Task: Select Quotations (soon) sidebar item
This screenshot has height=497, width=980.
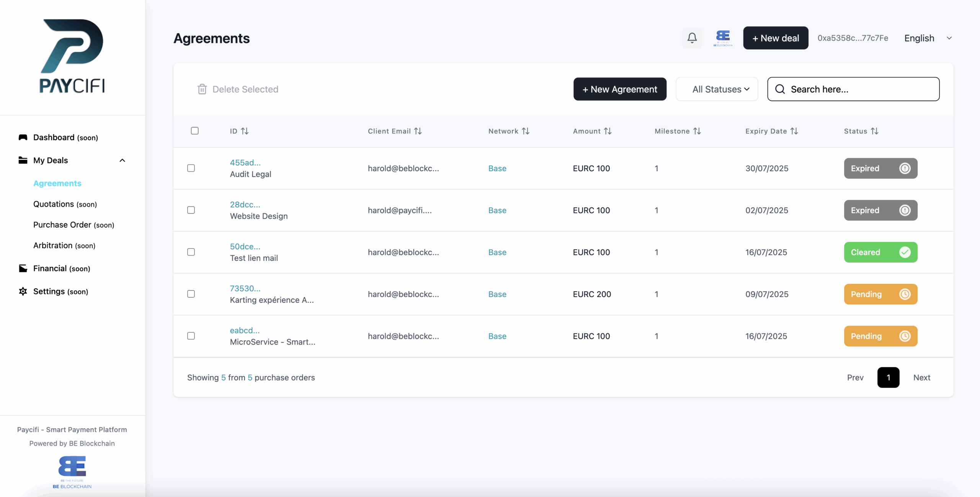Action: (65, 204)
